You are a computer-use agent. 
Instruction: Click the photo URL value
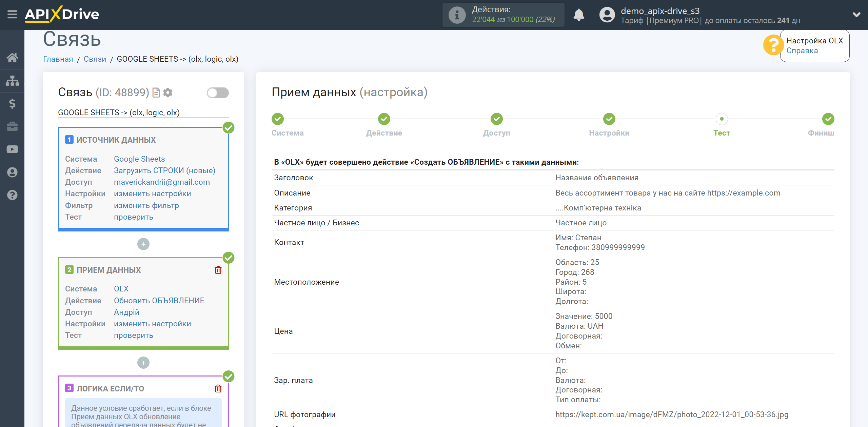click(x=672, y=414)
